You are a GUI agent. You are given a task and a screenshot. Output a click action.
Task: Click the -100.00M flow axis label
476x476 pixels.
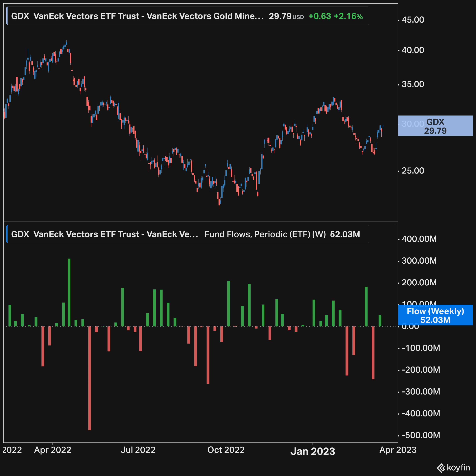coord(421,348)
